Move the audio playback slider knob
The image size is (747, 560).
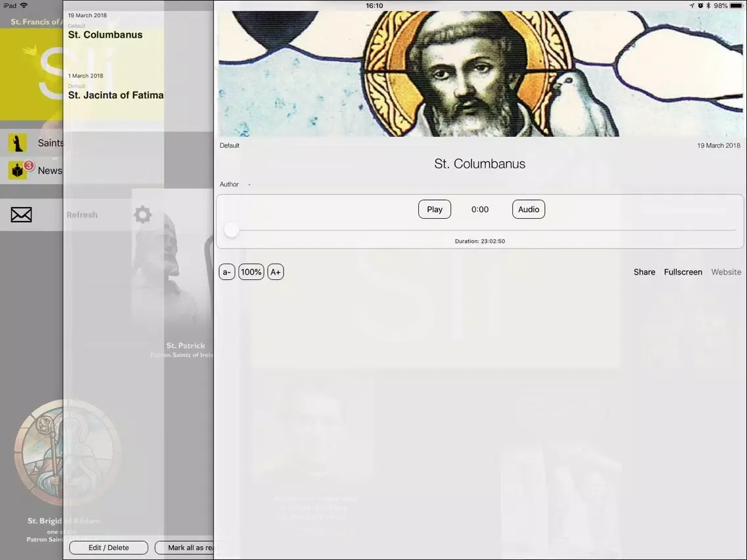(x=231, y=230)
